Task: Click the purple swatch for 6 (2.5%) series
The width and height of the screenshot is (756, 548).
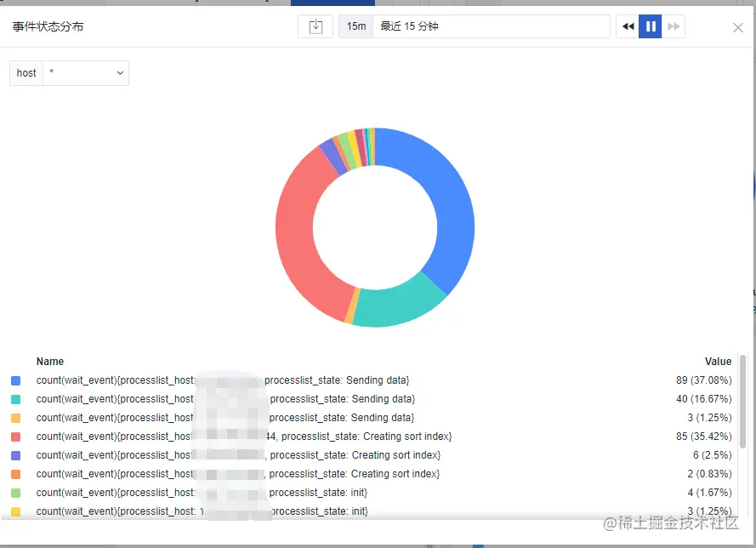Action: click(x=16, y=455)
